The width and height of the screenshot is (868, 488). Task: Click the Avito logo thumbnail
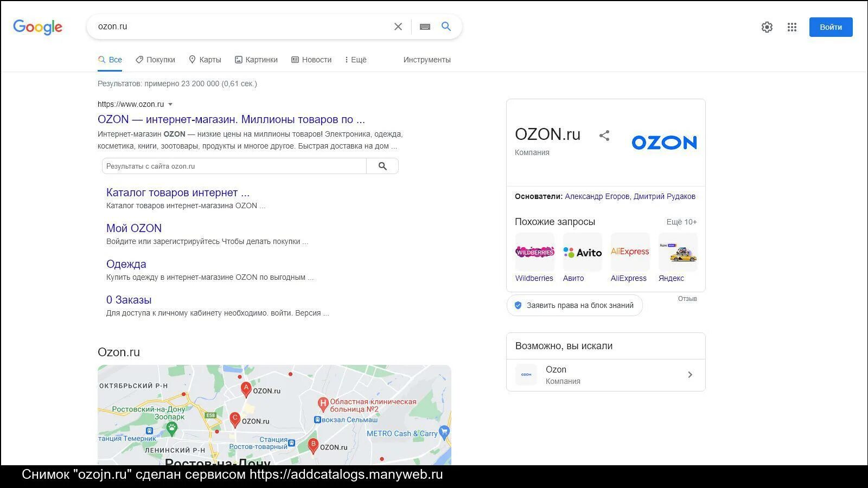click(582, 252)
